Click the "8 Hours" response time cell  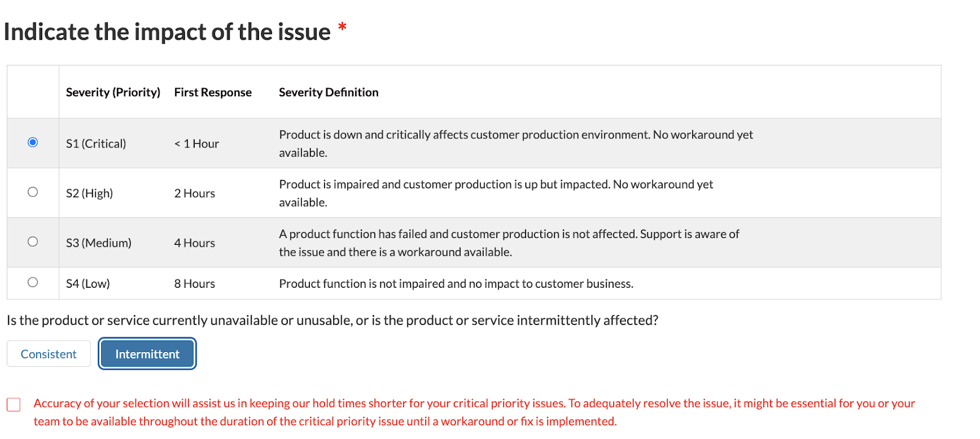195,284
